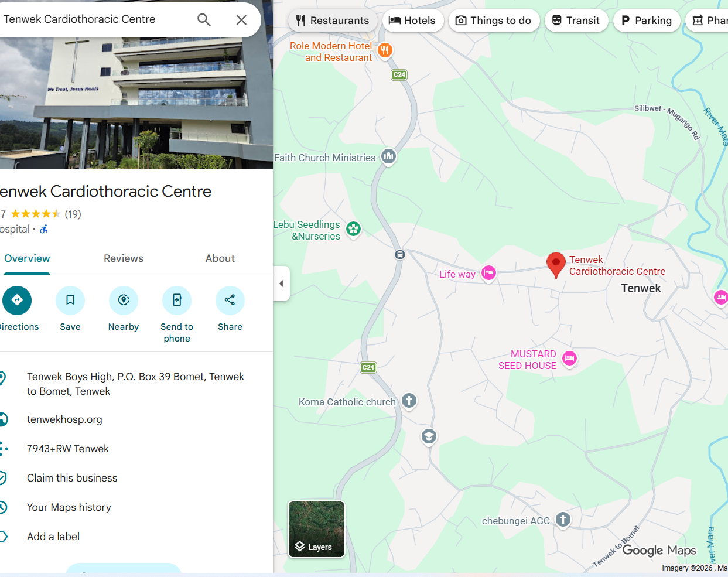The height and width of the screenshot is (577, 728).
Task: Select the Transit filter chip
Action: [x=576, y=21]
